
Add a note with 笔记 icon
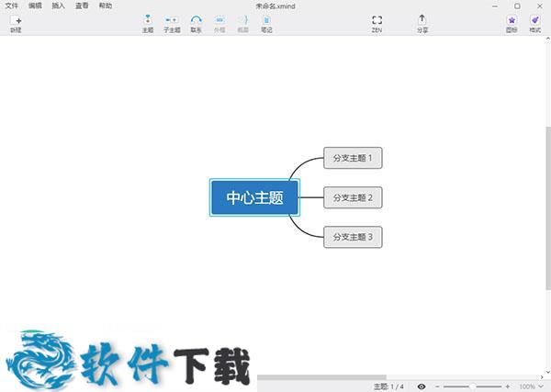pos(265,22)
